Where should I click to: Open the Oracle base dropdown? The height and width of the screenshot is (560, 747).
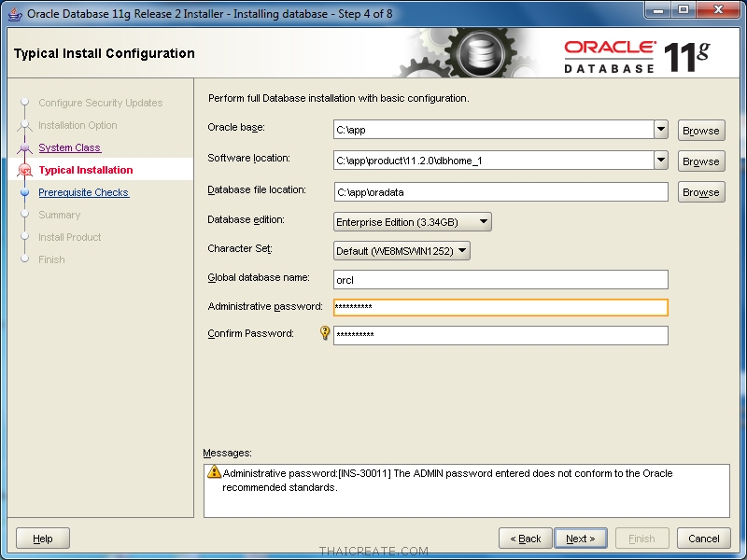(x=661, y=130)
